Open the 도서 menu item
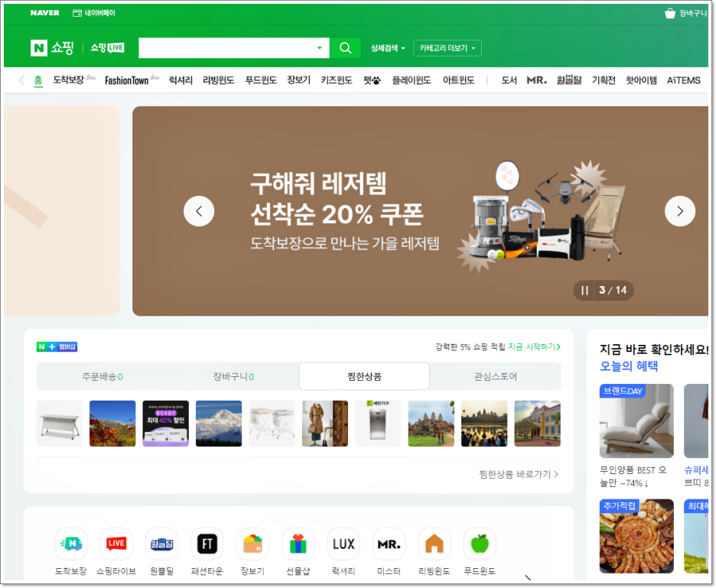The width and height of the screenshot is (716, 588). (509, 80)
